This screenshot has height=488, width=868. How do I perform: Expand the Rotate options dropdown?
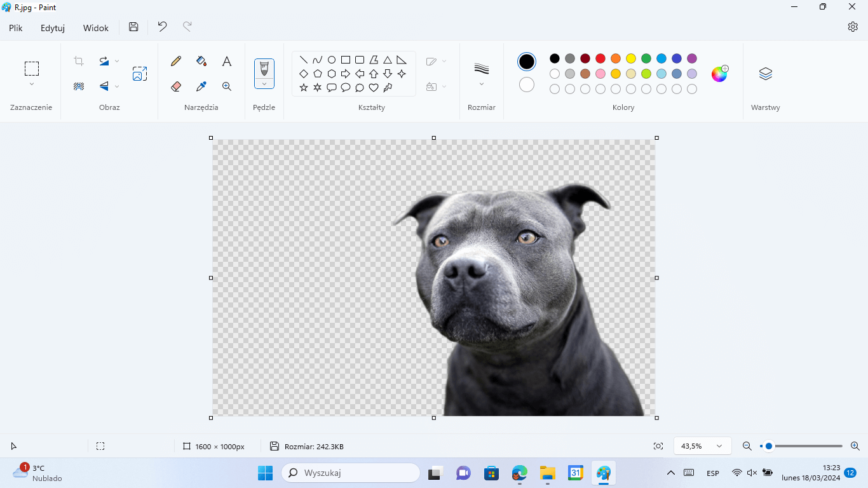(x=117, y=61)
